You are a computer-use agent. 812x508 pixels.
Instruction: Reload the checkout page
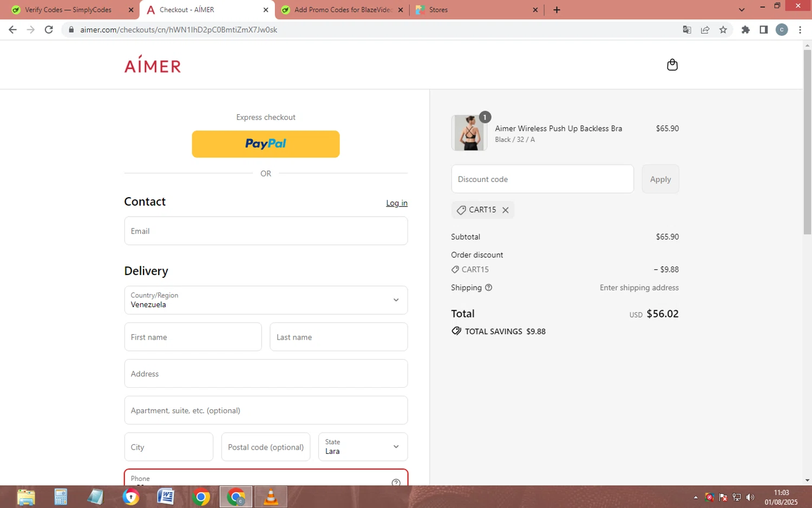pyautogui.click(x=49, y=30)
